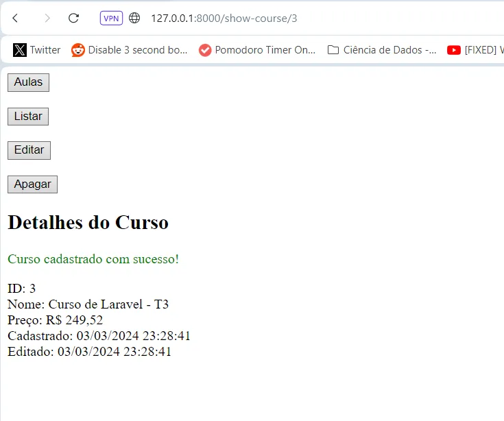Open the Reddit 'Disable 3 second bo...' bookmark
The width and height of the screenshot is (504, 421).
coord(129,50)
